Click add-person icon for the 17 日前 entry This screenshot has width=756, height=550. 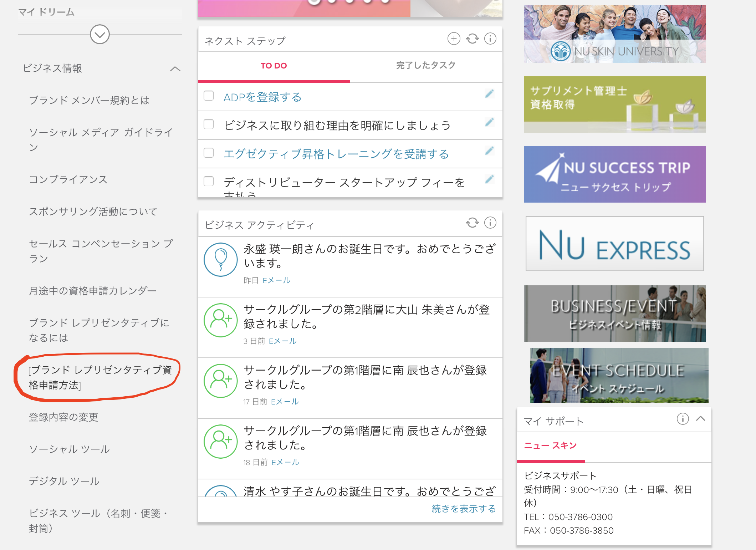(221, 381)
